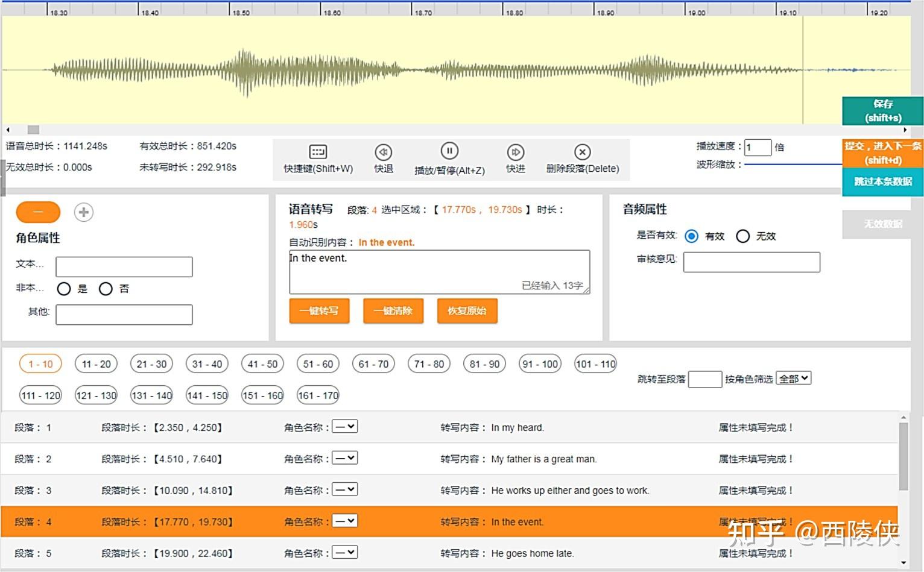The image size is (924, 572).
Task: Click the delete segment (Delete) icon
Action: click(x=582, y=152)
